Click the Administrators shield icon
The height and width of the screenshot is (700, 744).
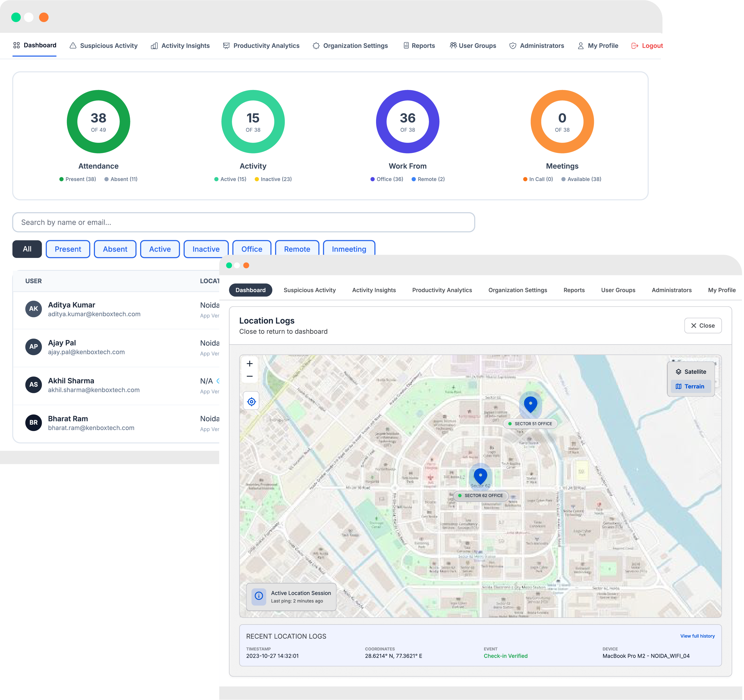pos(513,46)
